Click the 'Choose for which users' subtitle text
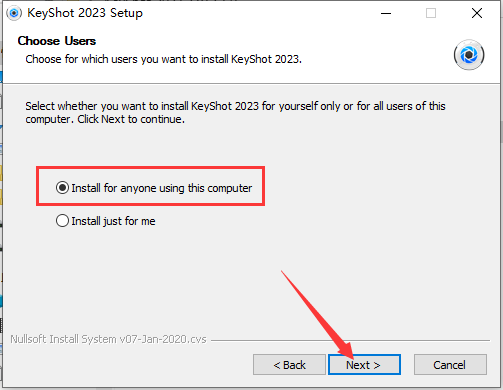 coord(163,59)
